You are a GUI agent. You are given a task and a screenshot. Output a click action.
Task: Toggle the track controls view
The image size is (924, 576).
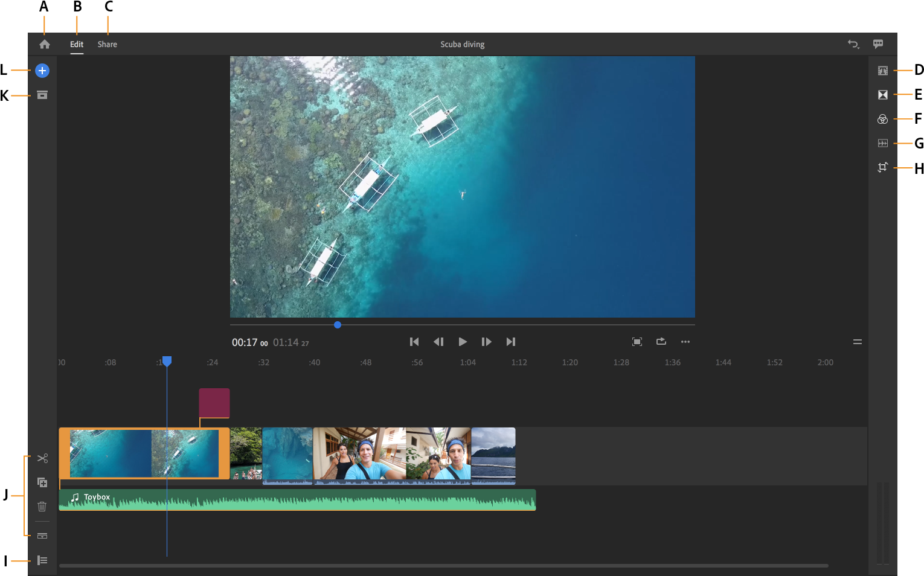click(42, 560)
